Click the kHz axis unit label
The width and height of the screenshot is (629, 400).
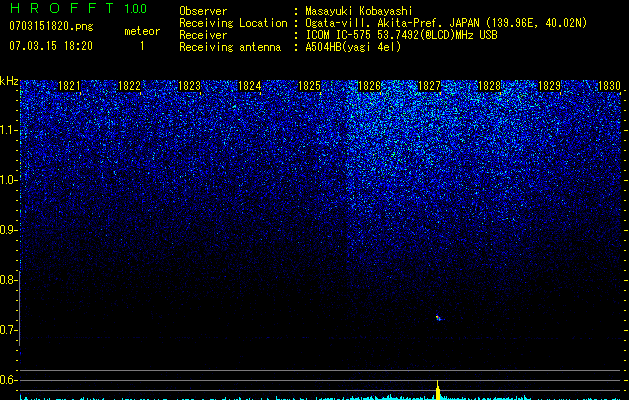[x=9, y=81]
